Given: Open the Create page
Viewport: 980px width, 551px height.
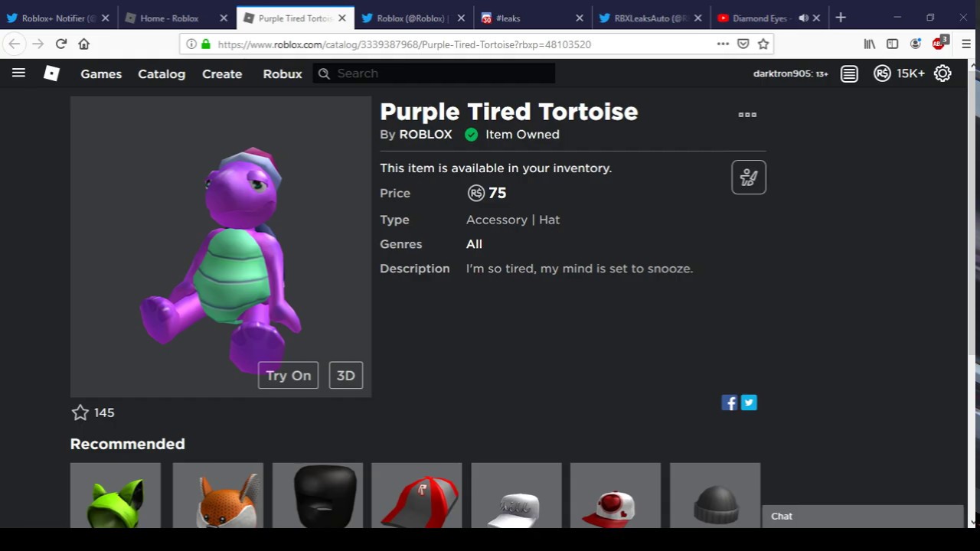Looking at the screenshot, I should click(222, 73).
